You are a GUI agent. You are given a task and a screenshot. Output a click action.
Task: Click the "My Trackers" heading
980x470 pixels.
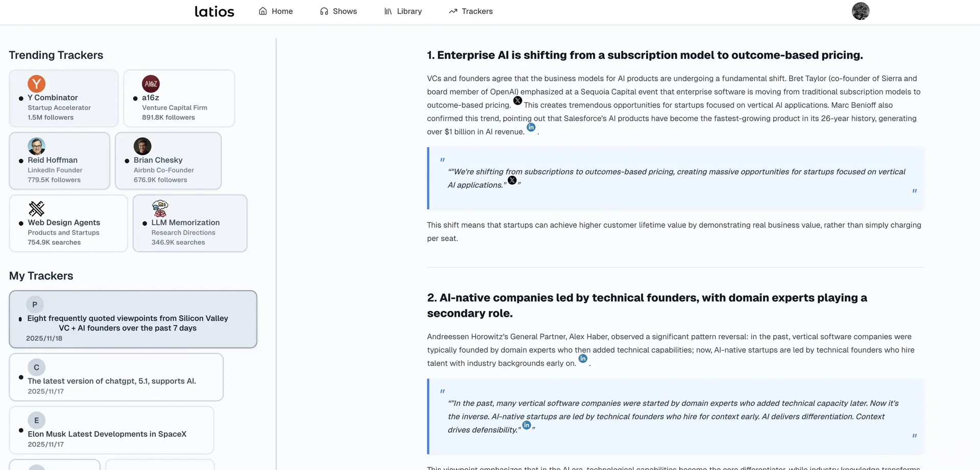[x=41, y=276]
